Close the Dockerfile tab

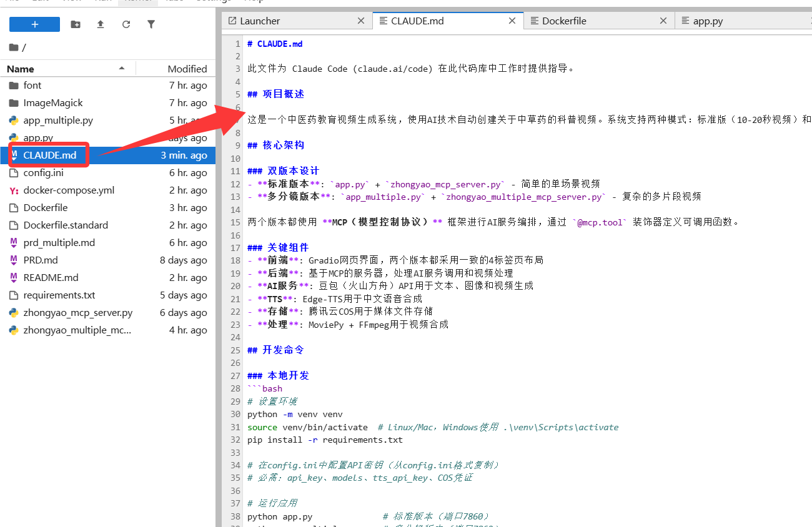point(663,21)
